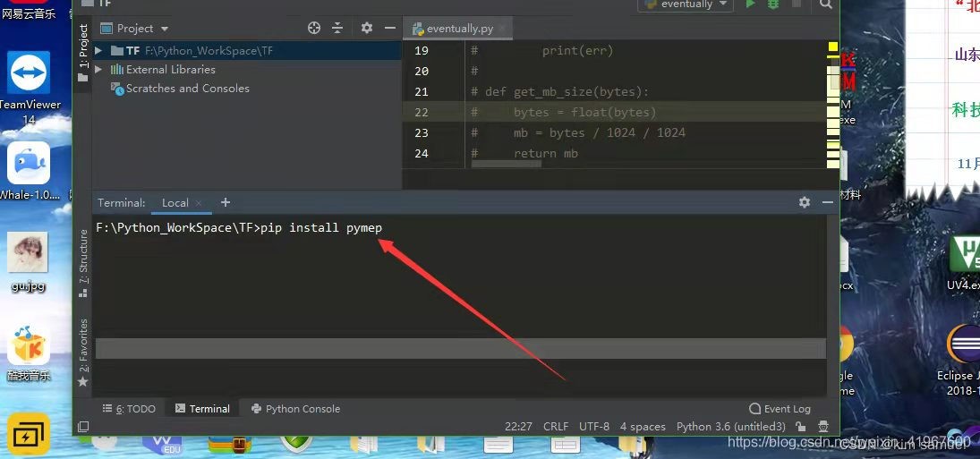The height and width of the screenshot is (459, 980).
Task: Expand the TF project folder arrow
Action: coord(98,50)
